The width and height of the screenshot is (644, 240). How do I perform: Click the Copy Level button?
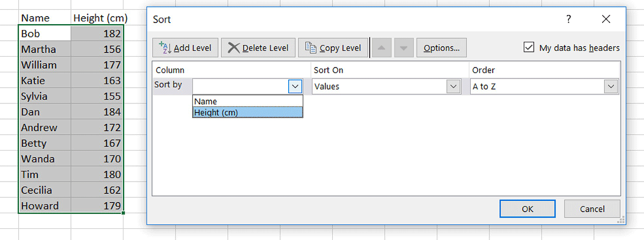[333, 48]
